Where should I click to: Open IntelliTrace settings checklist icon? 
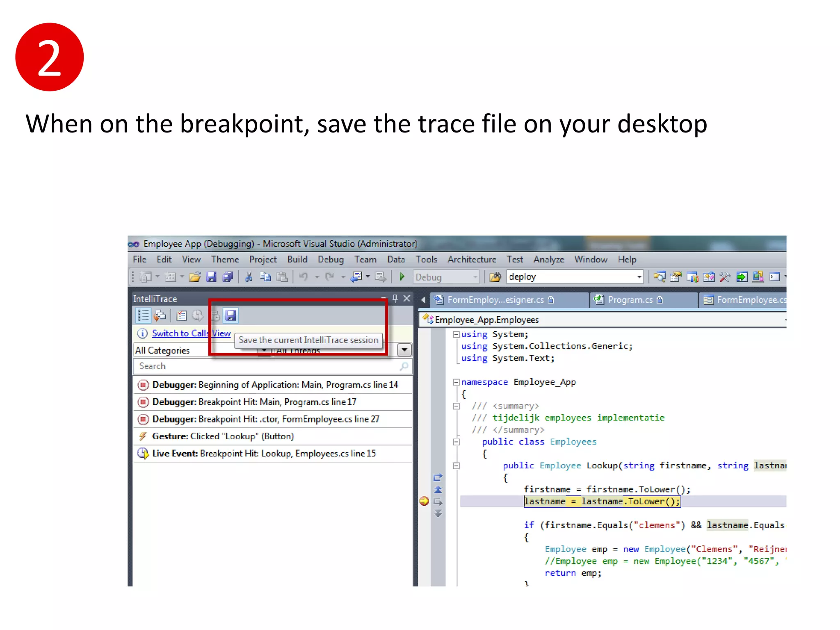click(x=181, y=315)
